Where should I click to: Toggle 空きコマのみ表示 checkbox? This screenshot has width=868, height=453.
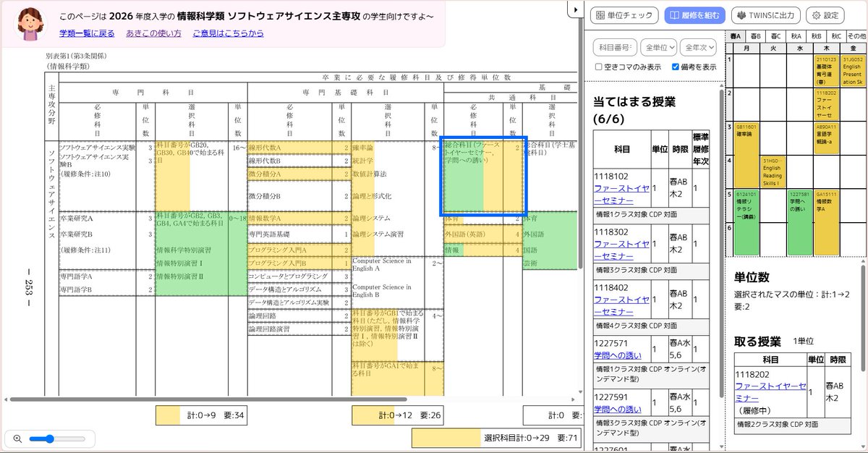tap(598, 67)
